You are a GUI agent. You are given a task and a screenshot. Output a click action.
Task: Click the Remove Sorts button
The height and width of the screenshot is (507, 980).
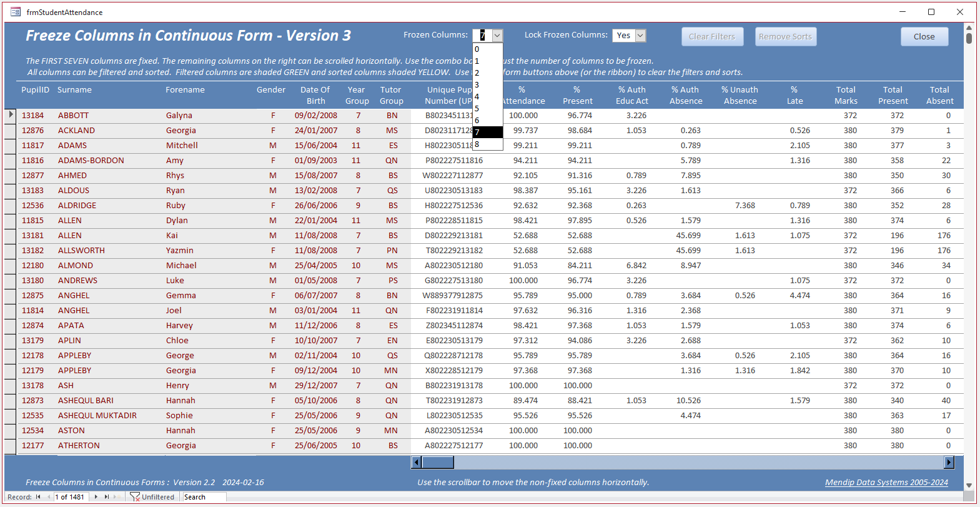(x=785, y=36)
